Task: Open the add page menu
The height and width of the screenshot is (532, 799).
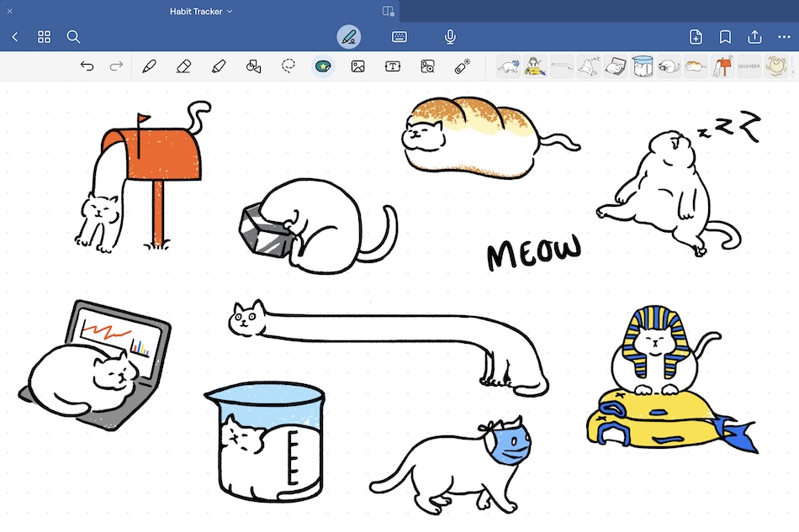Action: click(696, 37)
